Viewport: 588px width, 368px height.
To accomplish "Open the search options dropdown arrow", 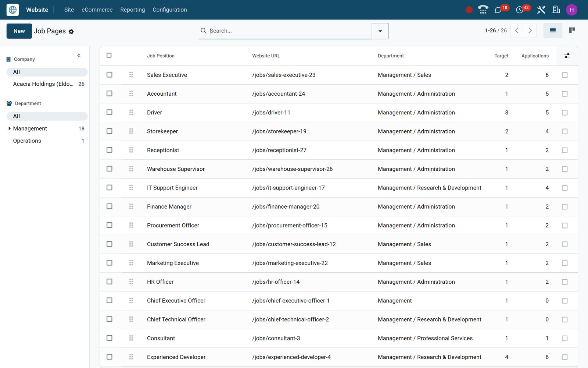I will tap(380, 31).
